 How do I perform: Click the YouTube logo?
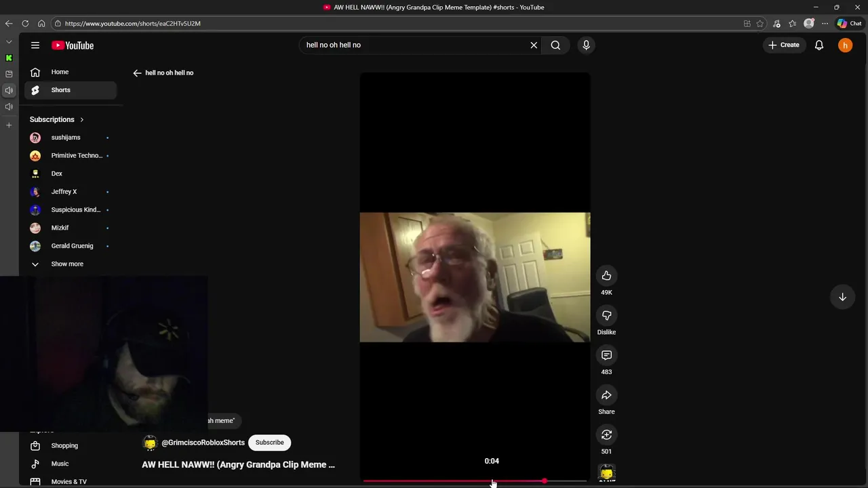[73, 45]
